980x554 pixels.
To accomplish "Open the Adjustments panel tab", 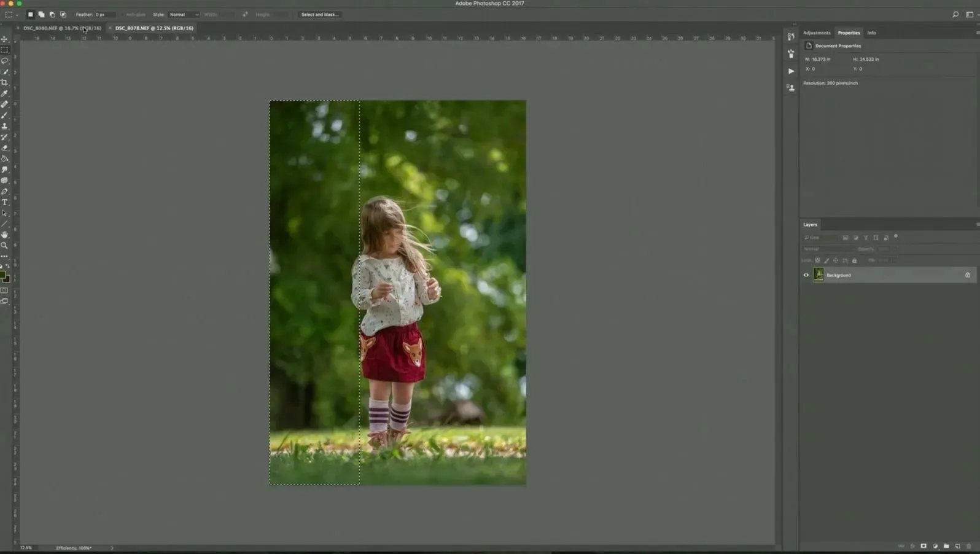I will (x=816, y=33).
